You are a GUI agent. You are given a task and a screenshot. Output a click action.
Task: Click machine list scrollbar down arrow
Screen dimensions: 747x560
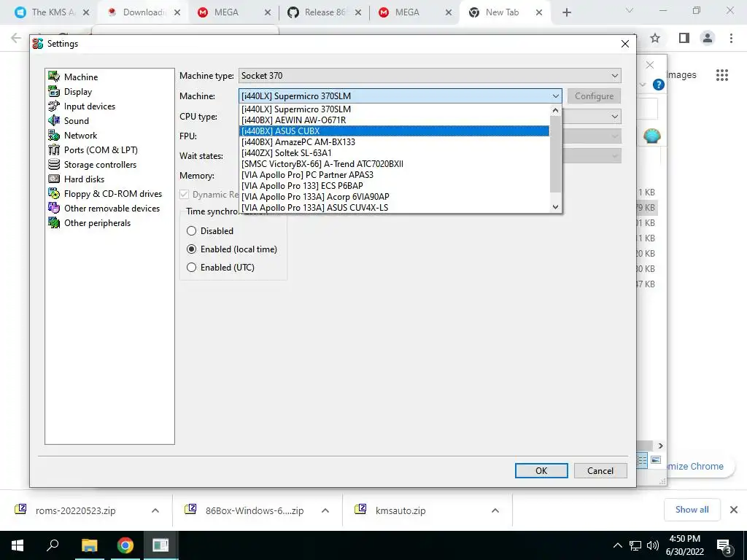tap(555, 206)
